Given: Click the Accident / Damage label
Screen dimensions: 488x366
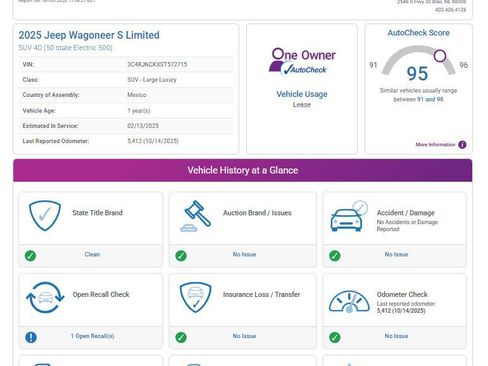Looking at the screenshot, I should (406, 213).
